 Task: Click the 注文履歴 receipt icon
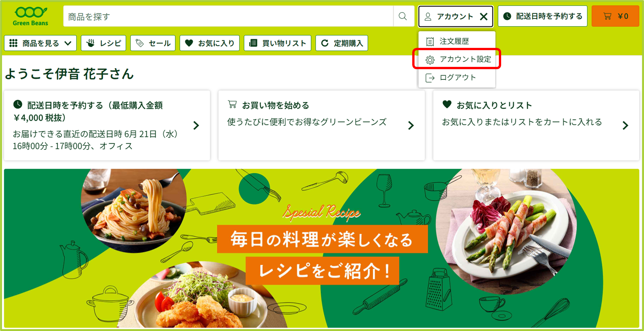click(430, 41)
